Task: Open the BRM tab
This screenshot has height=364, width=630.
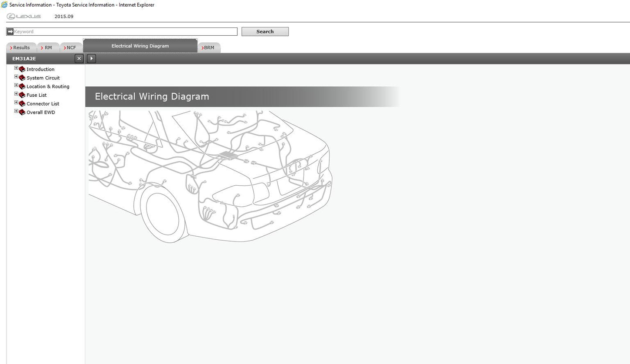Action: pos(209,48)
